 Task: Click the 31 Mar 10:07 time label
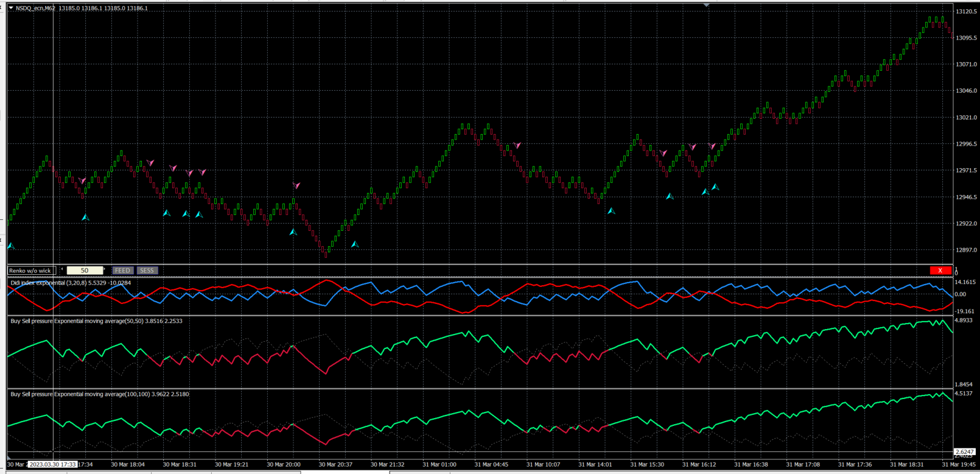543,464
